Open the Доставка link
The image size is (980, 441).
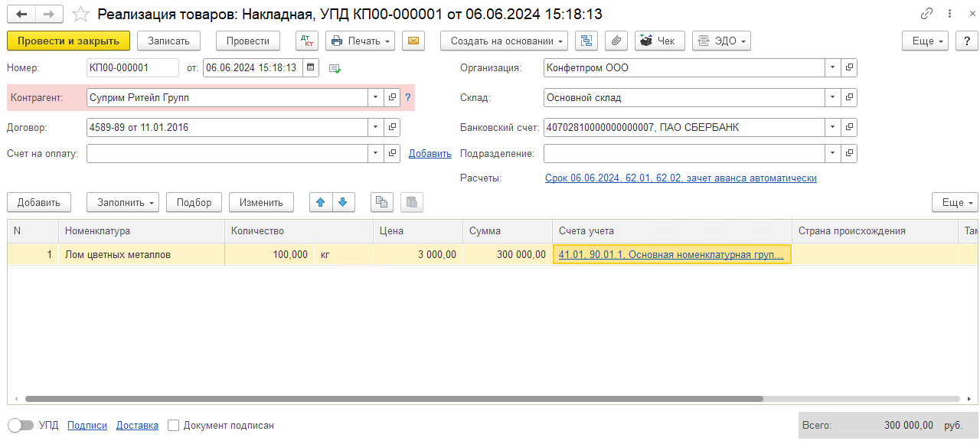pos(137,425)
